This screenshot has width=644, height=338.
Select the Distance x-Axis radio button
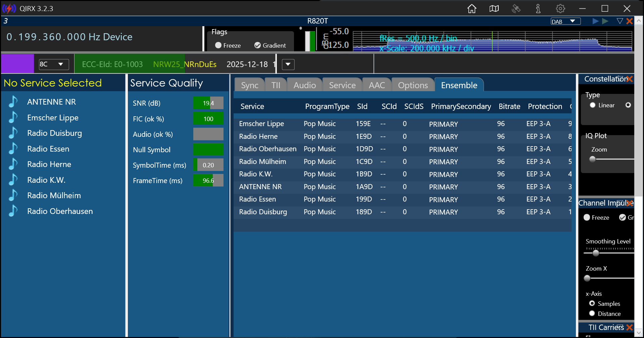(x=592, y=314)
